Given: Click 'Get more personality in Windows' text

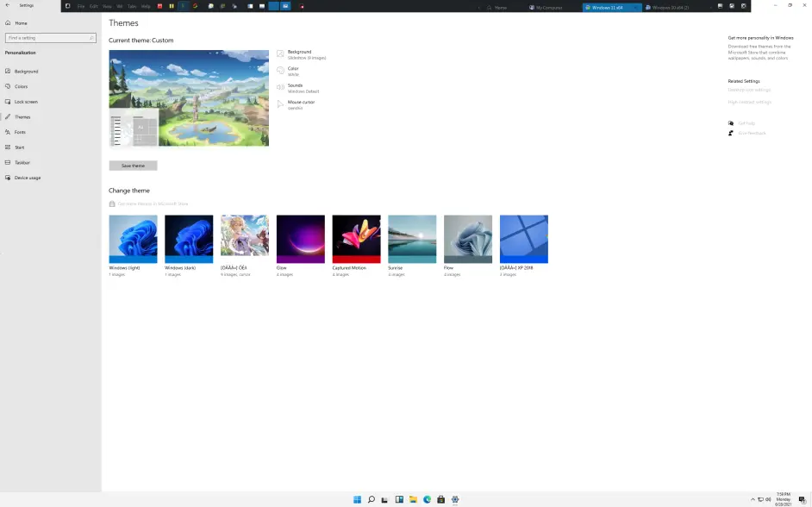Looking at the screenshot, I should (x=761, y=38).
